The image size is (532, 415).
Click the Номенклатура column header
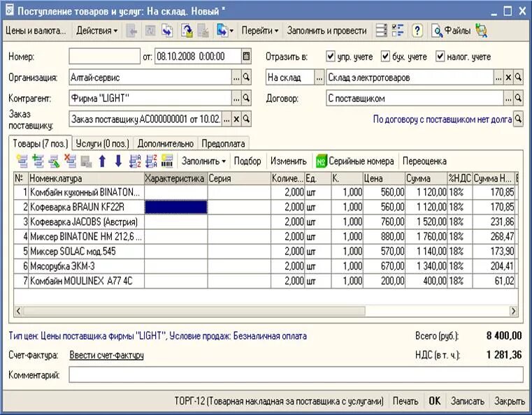(86, 178)
